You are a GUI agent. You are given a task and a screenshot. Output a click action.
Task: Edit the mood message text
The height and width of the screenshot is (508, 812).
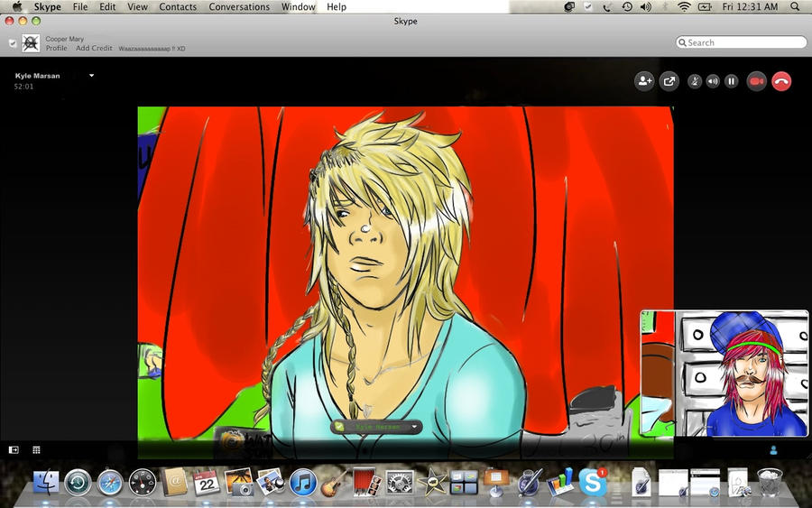152,49
